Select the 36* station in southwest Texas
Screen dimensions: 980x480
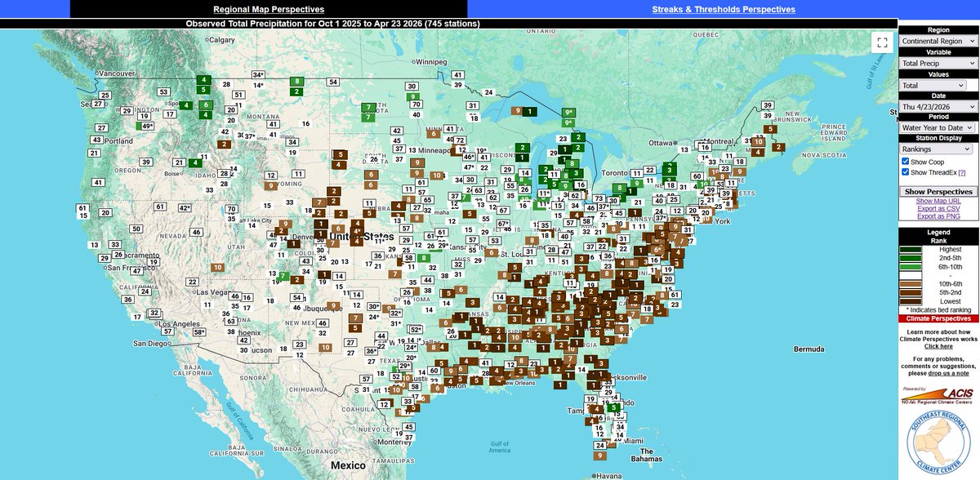pos(371,351)
